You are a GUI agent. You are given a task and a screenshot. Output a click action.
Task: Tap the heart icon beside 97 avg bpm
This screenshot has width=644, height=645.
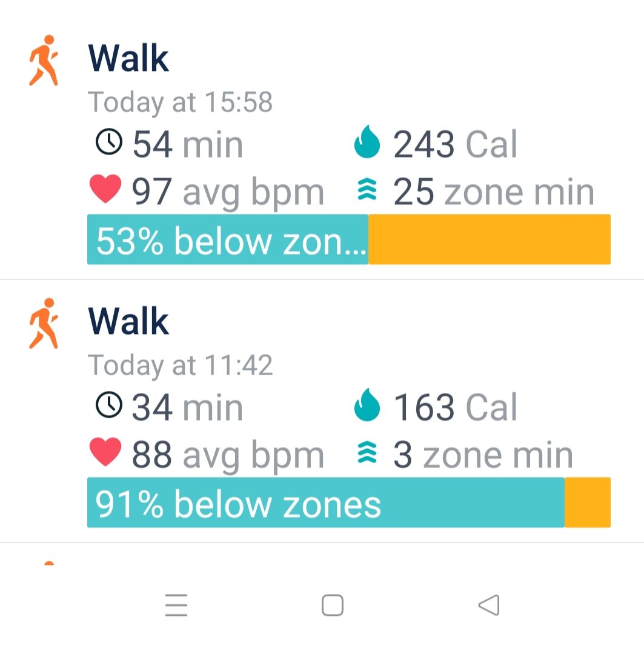[105, 190]
